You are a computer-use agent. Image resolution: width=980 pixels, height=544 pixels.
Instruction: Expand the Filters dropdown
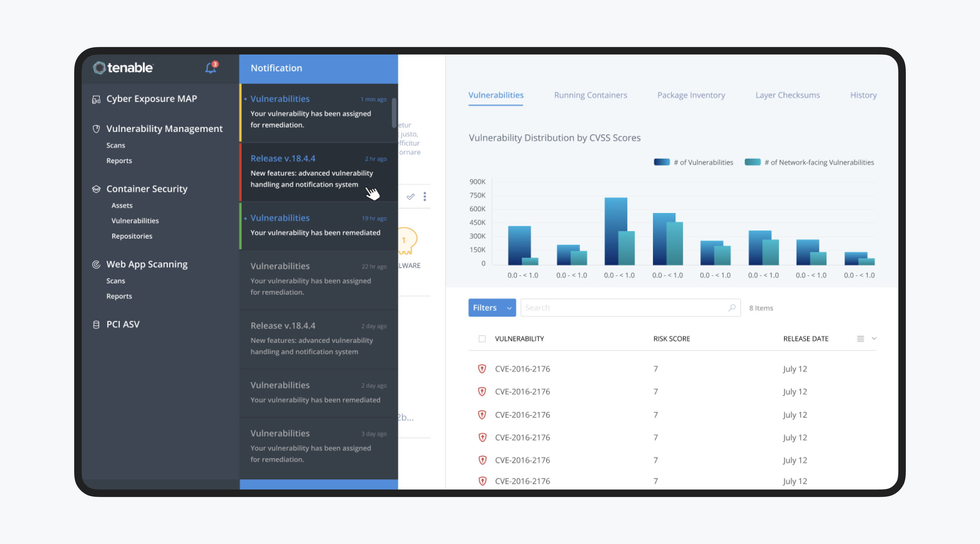click(x=492, y=308)
